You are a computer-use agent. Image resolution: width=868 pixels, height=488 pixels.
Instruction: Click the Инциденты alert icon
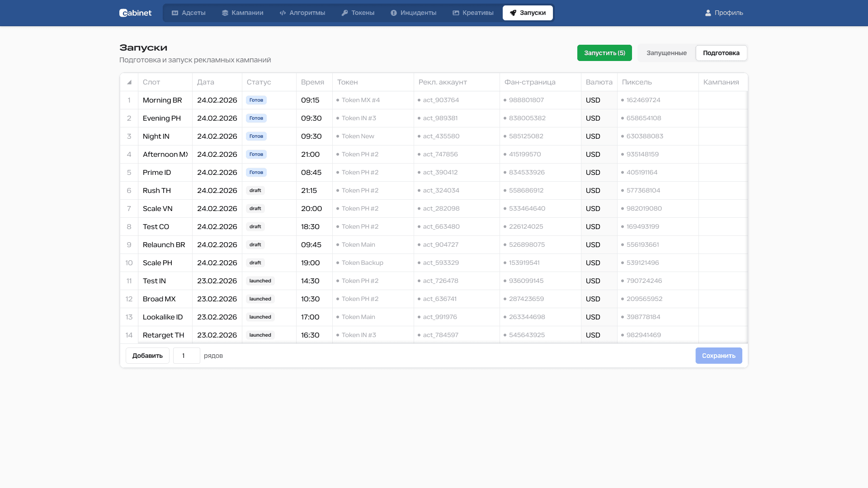(x=394, y=13)
